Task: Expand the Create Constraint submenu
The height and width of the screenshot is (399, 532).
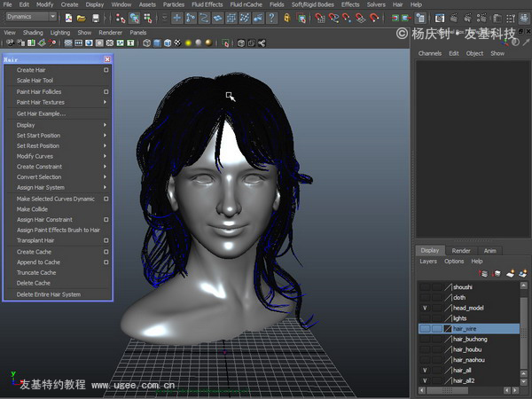Action: click(x=105, y=167)
